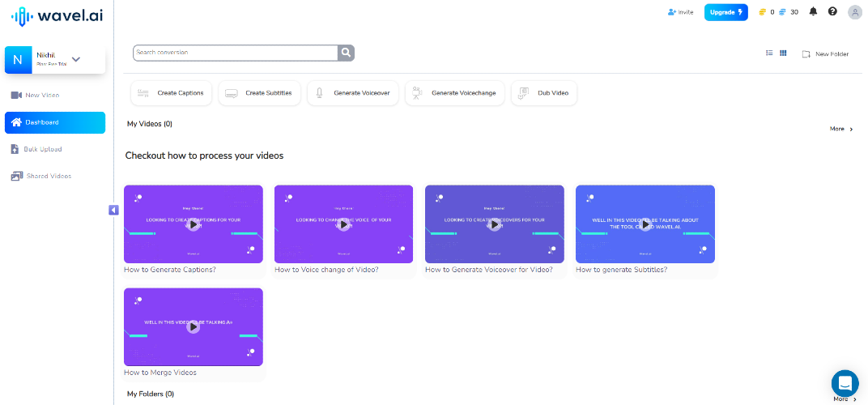Click the How to generate Subtitles? caption
Image resolution: width=868 pixels, height=405 pixels.
tap(622, 270)
